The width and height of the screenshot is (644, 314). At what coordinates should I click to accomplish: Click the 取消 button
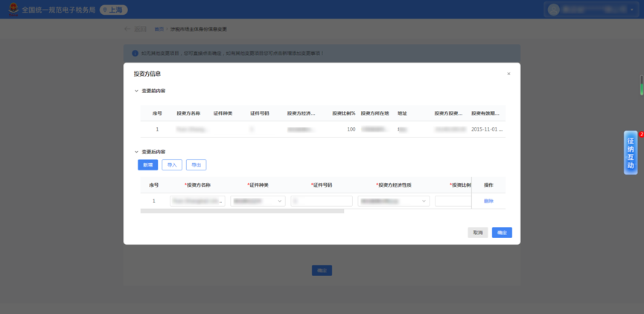pos(478,233)
